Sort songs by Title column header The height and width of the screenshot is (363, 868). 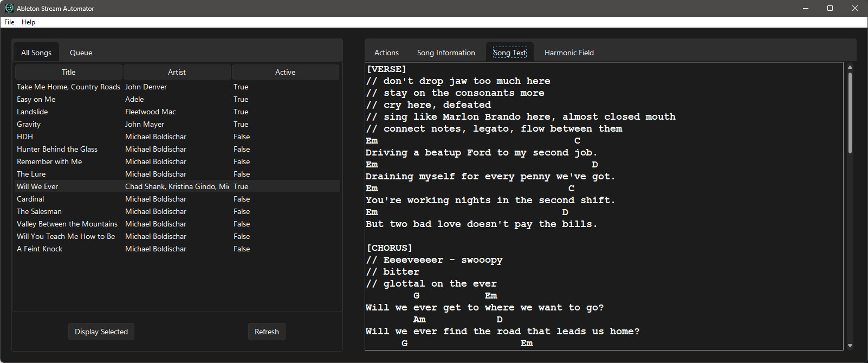coord(69,72)
